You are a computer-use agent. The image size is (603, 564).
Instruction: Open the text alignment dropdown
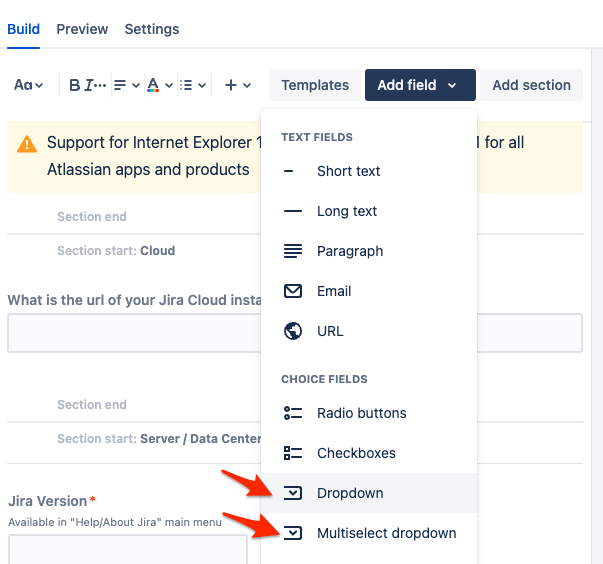point(125,85)
